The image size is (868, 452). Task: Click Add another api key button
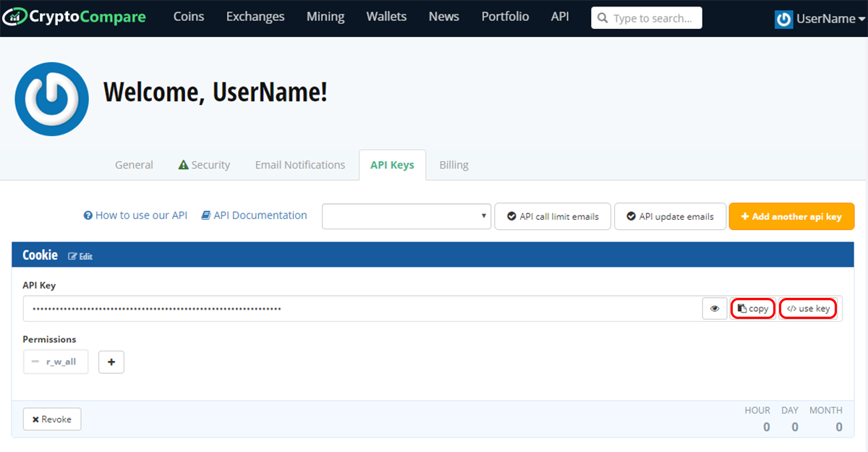pos(792,216)
